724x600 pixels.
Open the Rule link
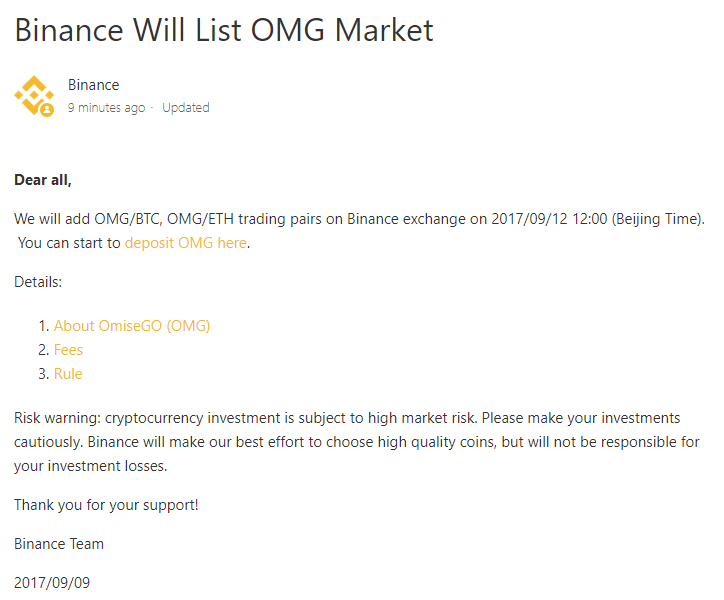[x=68, y=374]
